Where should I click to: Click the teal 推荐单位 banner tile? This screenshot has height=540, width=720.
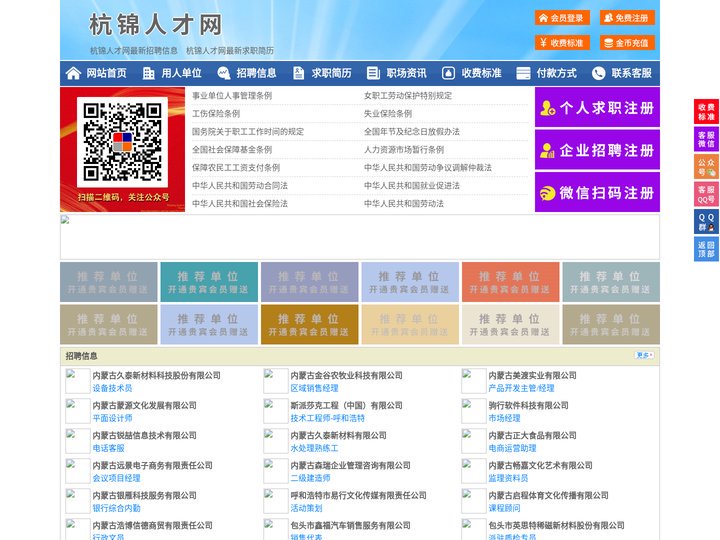(209, 282)
